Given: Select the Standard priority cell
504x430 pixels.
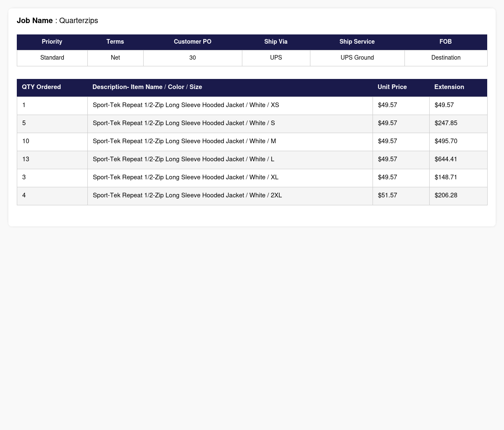Looking at the screenshot, I should coord(52,58).
